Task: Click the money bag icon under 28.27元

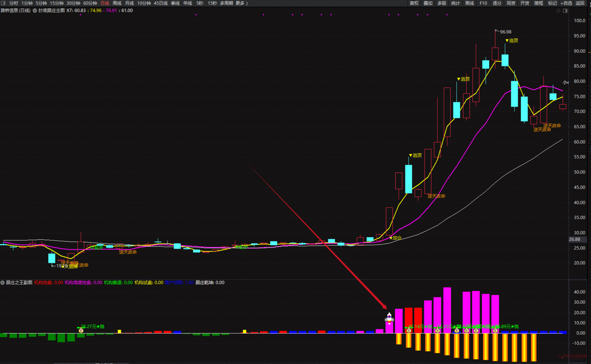Action: [x=81, y=331]
